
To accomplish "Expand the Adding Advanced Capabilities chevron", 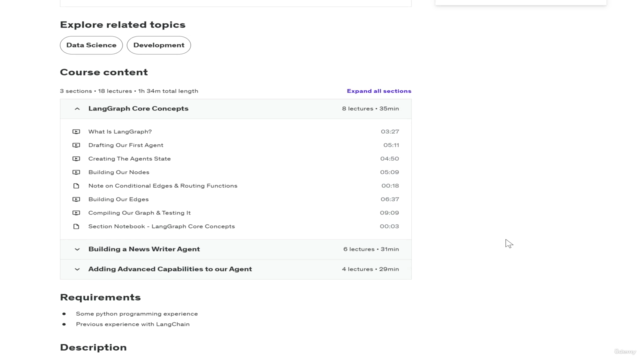I will coord(77,269).
